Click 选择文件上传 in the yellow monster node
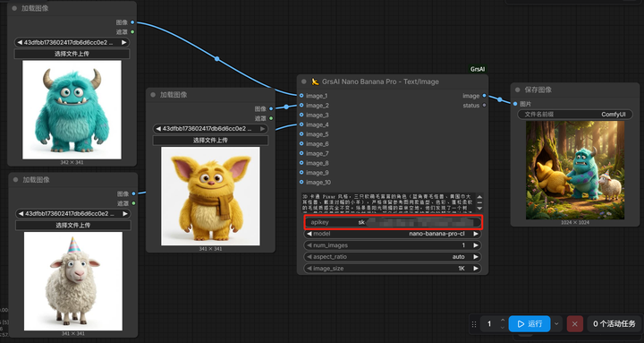The height and width of the screenshot is (343, 644). coord(210,141)
